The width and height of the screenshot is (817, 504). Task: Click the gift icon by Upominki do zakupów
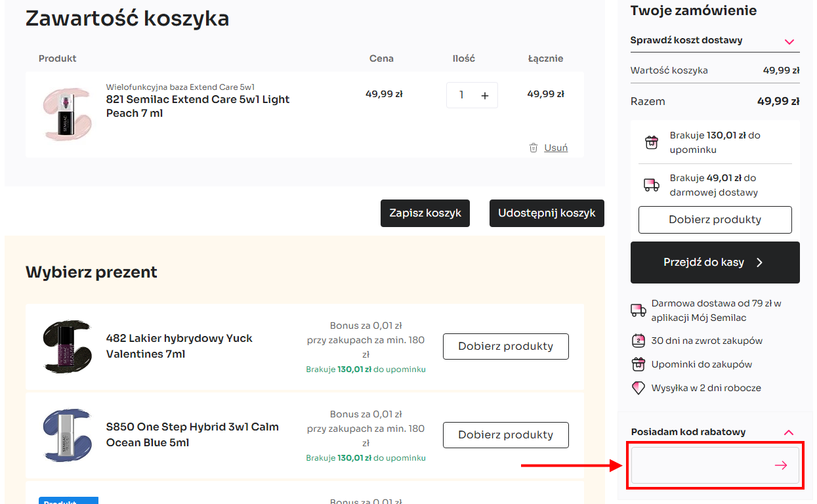[639, 364]
